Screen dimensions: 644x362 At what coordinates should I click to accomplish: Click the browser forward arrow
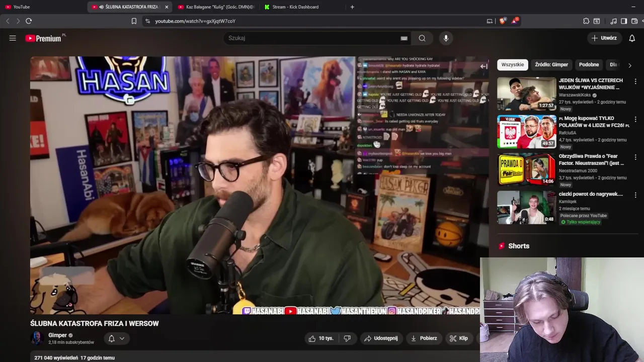pyautogui.click(x=18, y=21)
